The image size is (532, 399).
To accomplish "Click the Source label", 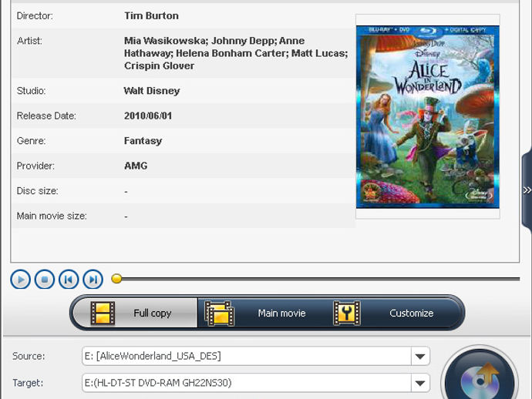I will pyautogui.click(x=29, y=357).
